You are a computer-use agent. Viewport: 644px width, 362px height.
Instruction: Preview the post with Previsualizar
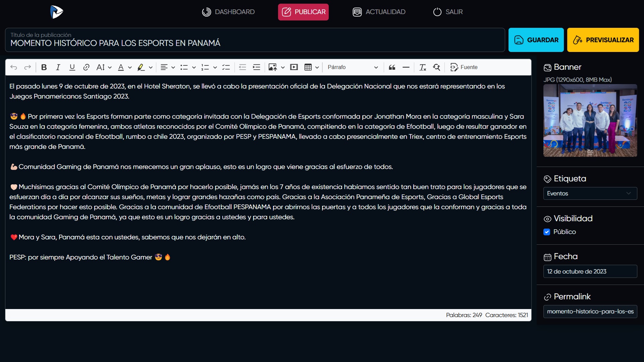(603, 40)
